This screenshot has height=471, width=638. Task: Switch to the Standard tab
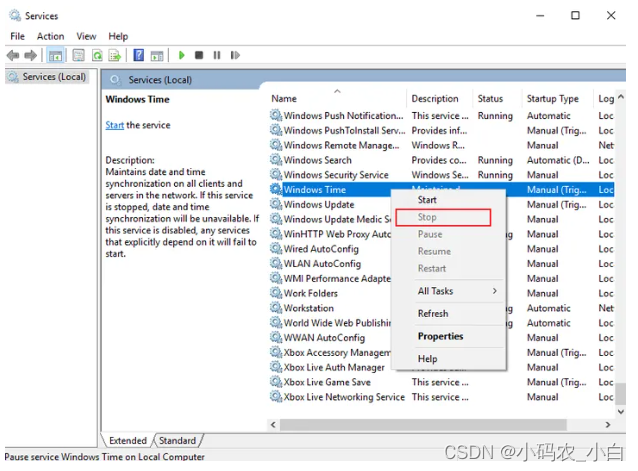pos(177,440)
